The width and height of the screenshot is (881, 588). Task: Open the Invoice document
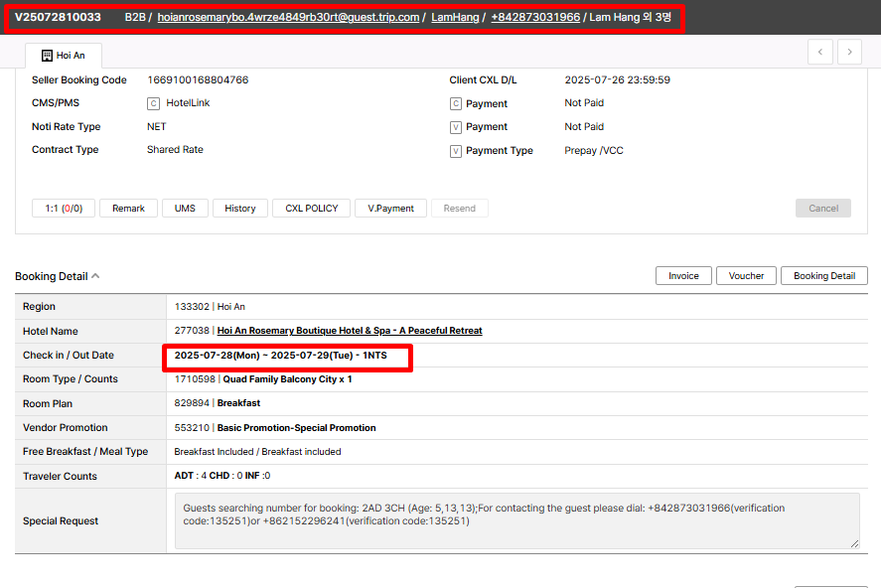(683, 276)
